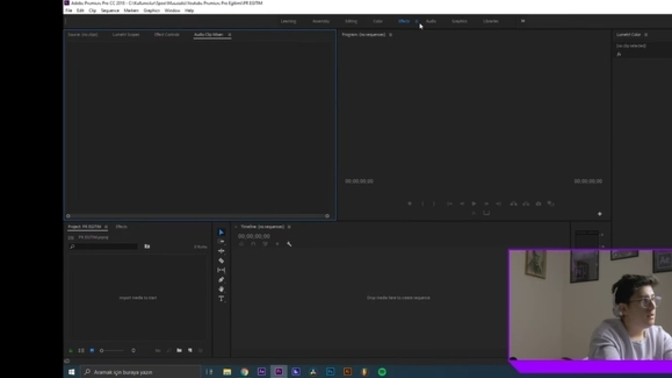Screen dimensions: 672x378
Task: Click the Extract button in Program monitor
Action: [x=526, y=204]
